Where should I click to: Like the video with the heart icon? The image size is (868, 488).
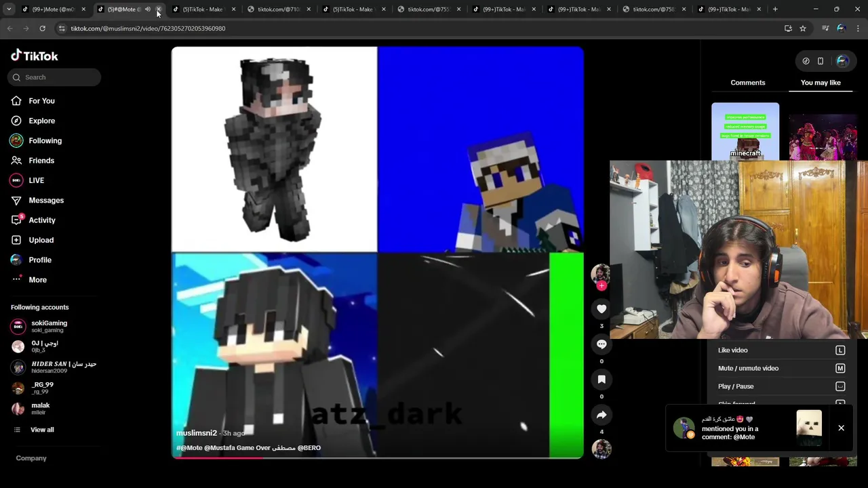coord(601,309)
